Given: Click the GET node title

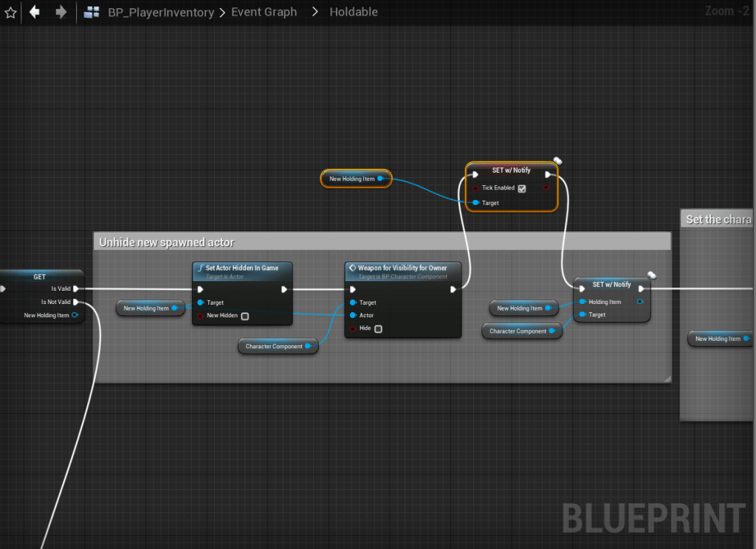Looking at the screenshot, I should tap(40, 277).
